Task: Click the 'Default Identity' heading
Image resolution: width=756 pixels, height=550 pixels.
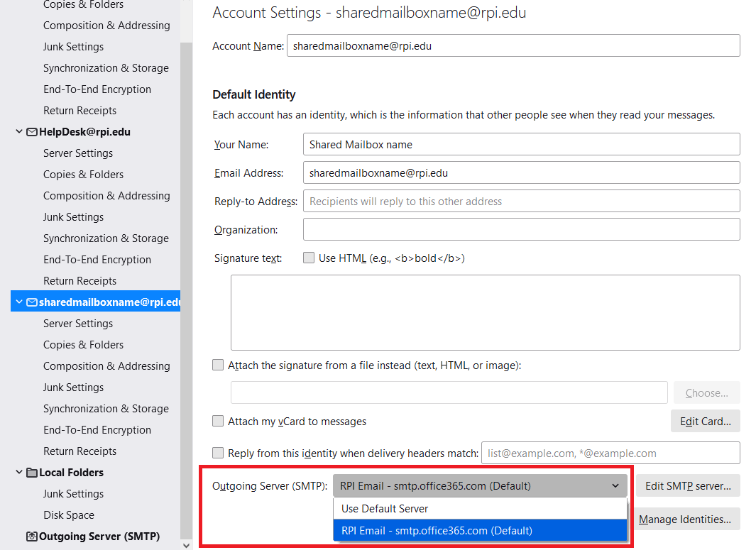Action: click(254, 94)
